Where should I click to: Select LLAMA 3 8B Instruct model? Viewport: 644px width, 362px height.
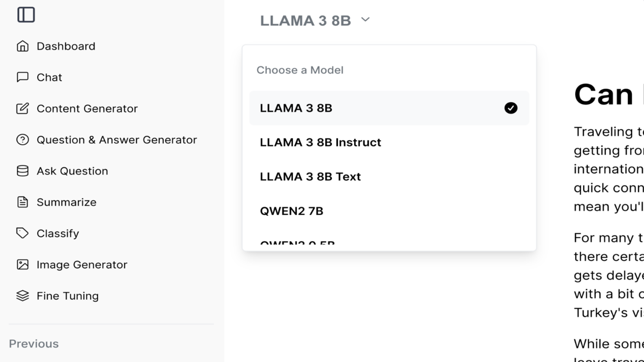pos(389,142)
